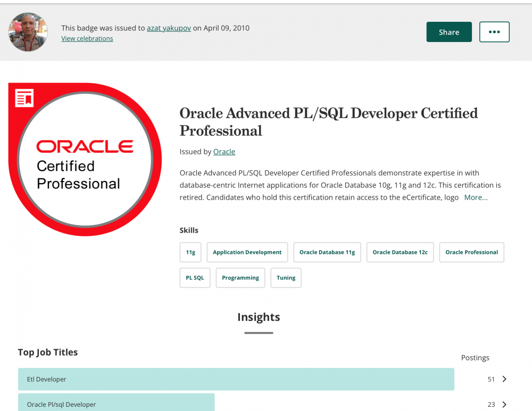Open the Tuning skill tag

286,278
